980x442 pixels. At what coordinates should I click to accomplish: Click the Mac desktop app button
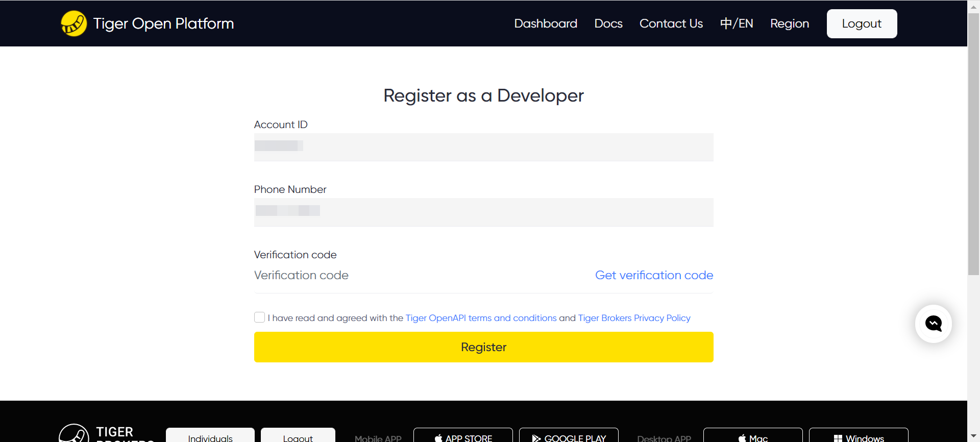pos(753,437)
